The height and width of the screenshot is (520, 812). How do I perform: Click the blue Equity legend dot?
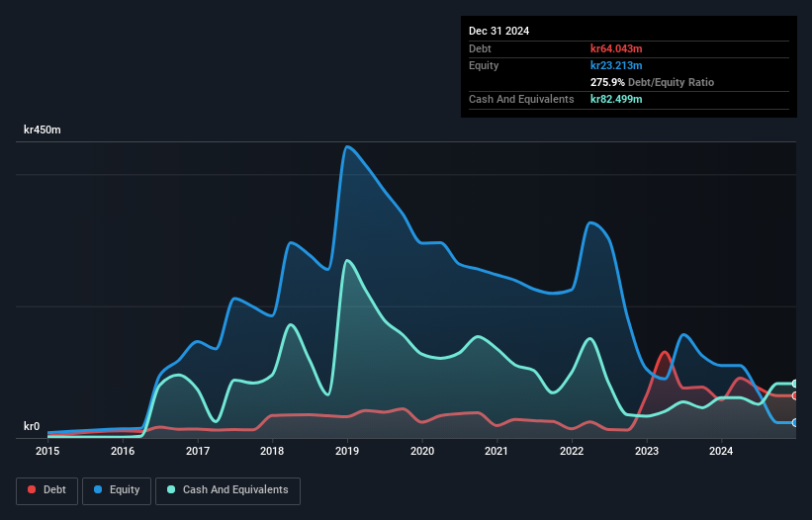[x=98, y=489]
